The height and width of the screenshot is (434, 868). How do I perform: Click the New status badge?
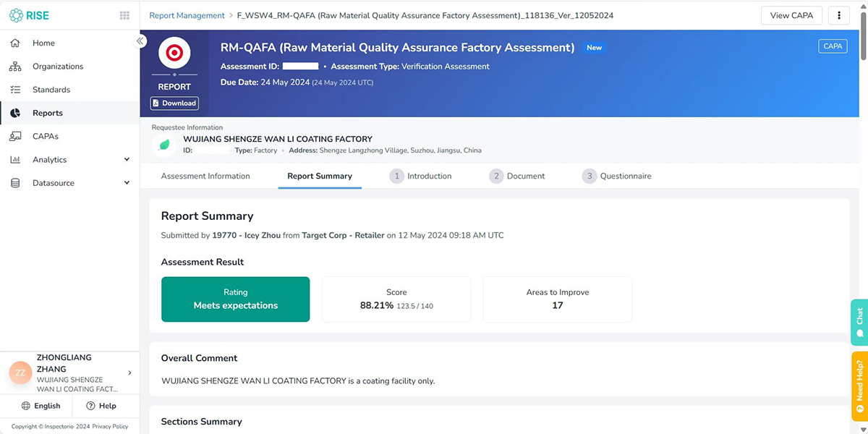click(x=594, y=48)
